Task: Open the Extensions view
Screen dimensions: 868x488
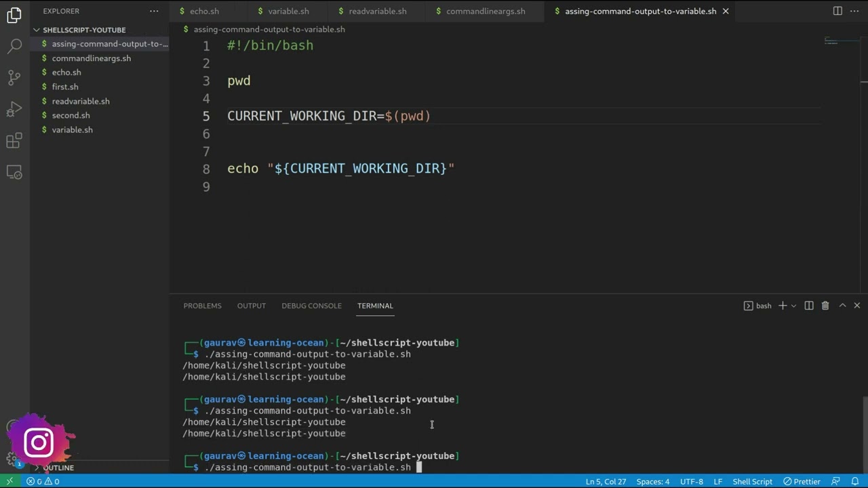Action: [x=14, y=141]
